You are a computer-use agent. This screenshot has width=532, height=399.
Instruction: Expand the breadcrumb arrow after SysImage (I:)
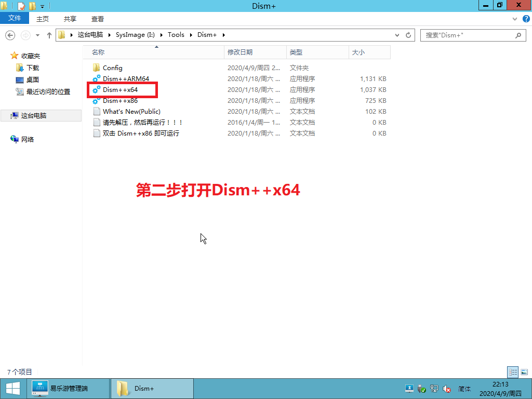click(161, 35)
